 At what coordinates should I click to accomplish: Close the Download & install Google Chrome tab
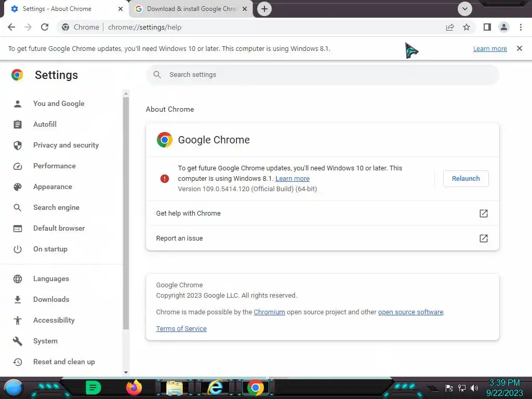(x=245, y=9)
